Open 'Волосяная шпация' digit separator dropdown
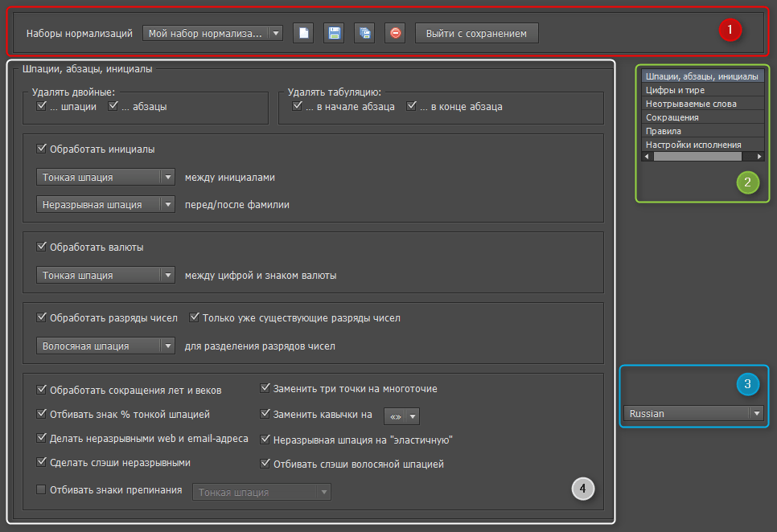 (x=105, y=346)
